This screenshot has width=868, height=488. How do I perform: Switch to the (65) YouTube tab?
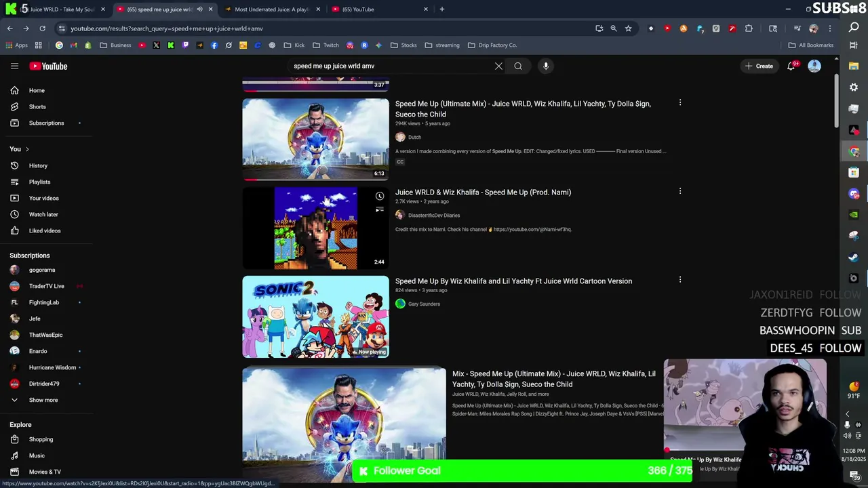[380, 9]
